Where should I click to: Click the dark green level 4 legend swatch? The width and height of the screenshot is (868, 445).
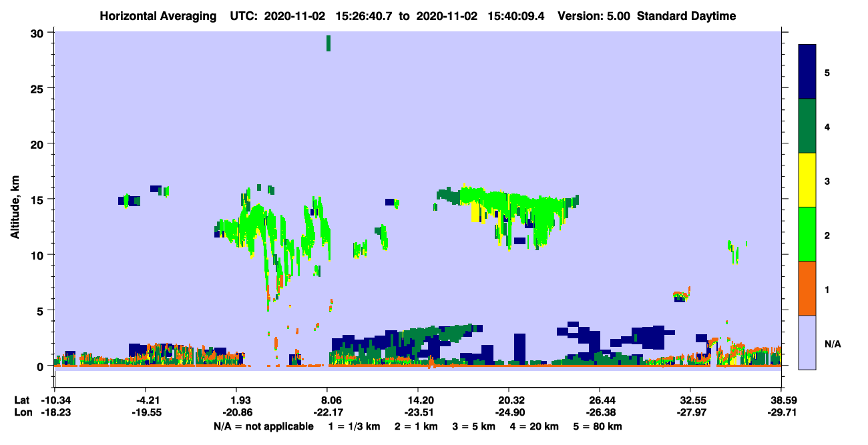click(x=807, y=126)
